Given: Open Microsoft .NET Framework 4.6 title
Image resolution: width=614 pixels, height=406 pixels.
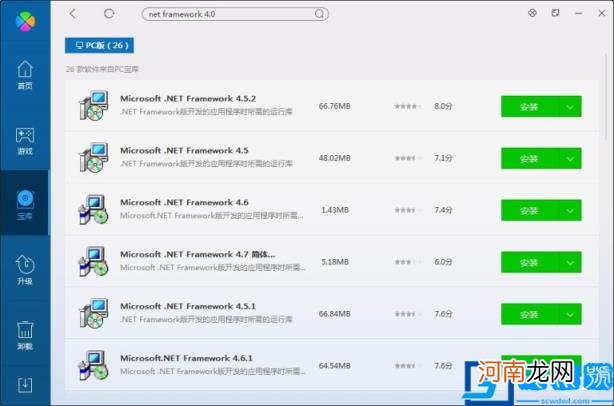Looking at the screenshot, I should [x=184, y=203].
